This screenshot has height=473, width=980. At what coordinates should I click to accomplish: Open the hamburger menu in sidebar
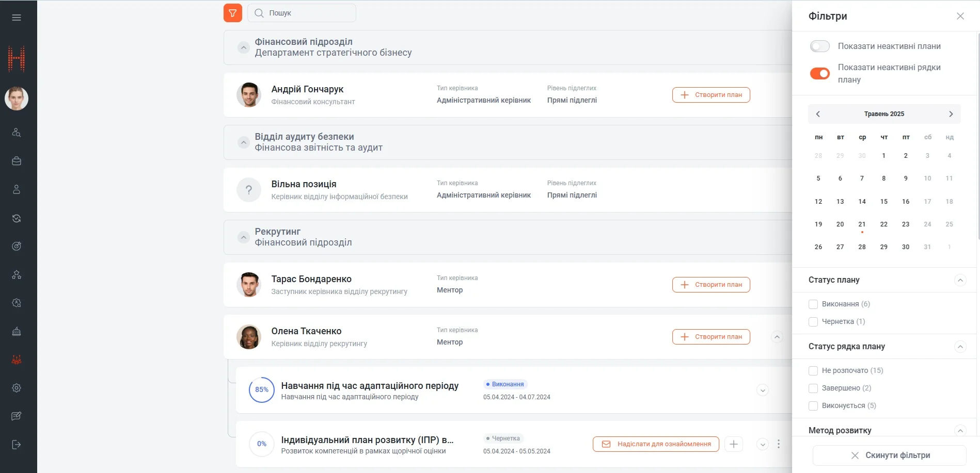click(x=17, y=18)
